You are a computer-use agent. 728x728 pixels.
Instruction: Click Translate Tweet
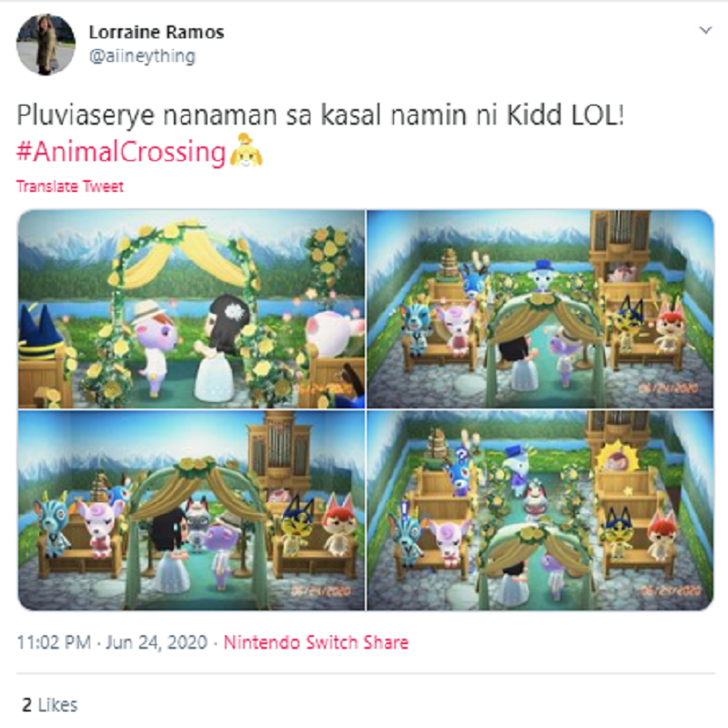[70, 187]
